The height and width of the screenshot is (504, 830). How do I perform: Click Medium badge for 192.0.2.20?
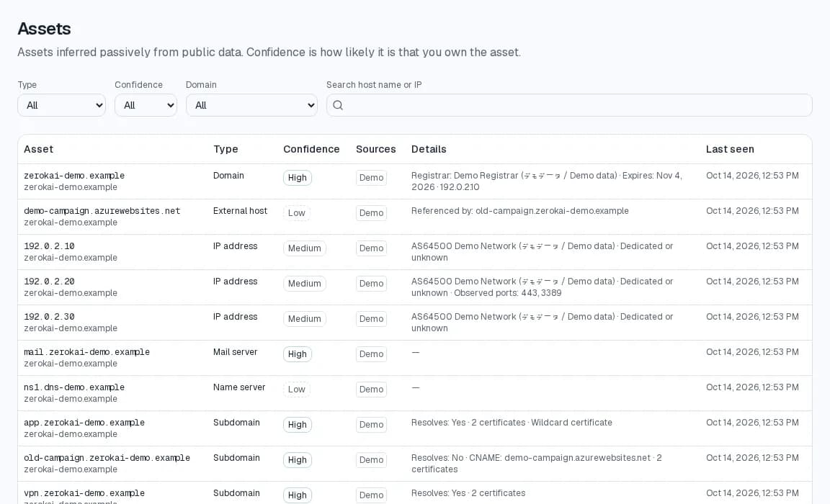304,284
